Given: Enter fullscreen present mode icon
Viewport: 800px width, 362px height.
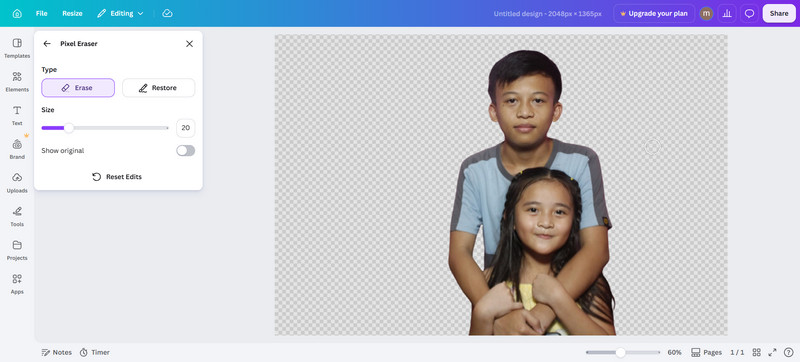Looking at the screenshot, I should tap(772, 352).
